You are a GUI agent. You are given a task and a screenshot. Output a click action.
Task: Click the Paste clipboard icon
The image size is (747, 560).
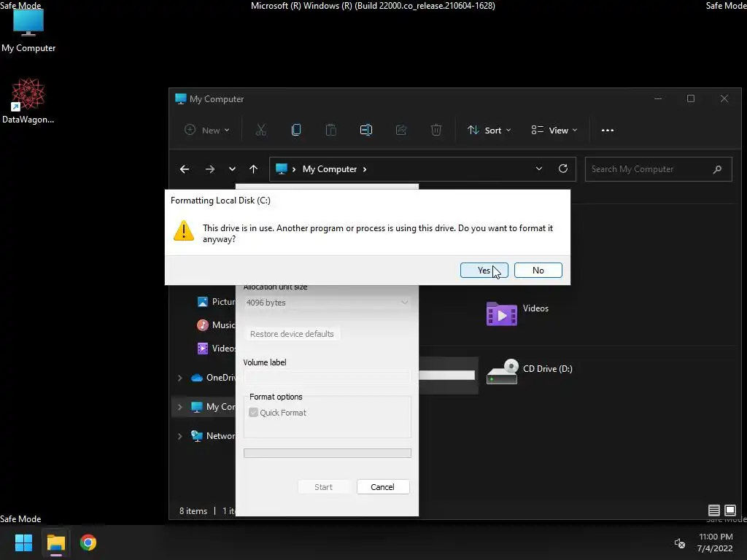tap(330, 130)
